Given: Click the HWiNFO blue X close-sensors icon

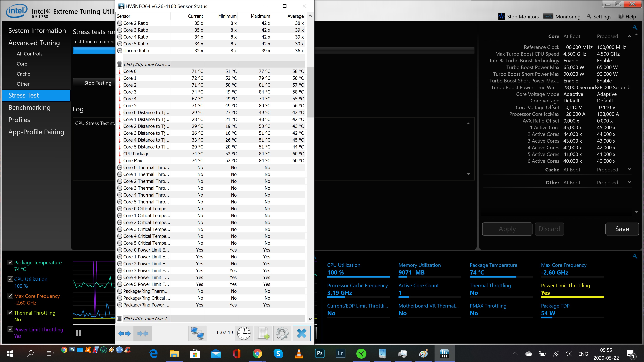Looking at the screenshot, I should coord(302,333).
